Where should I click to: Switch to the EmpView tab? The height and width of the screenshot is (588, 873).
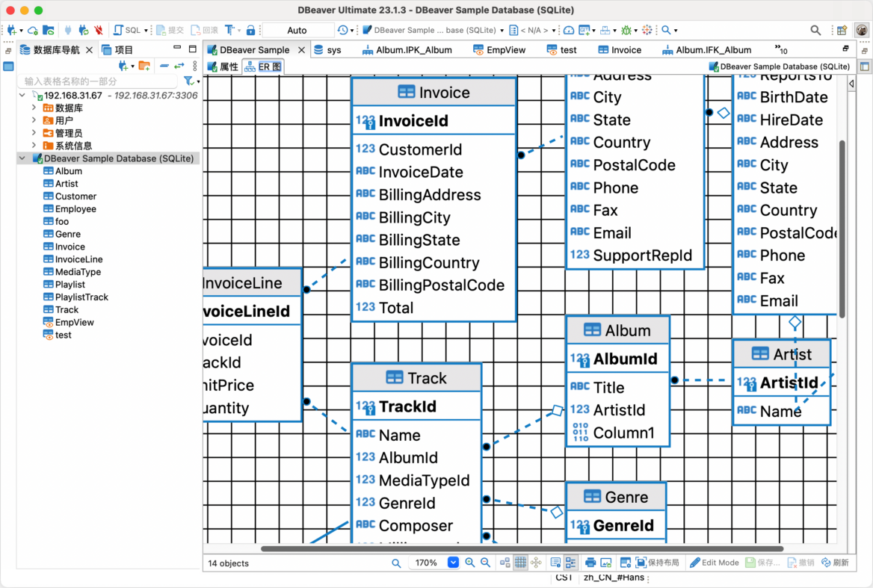click(x=499, y=49)
